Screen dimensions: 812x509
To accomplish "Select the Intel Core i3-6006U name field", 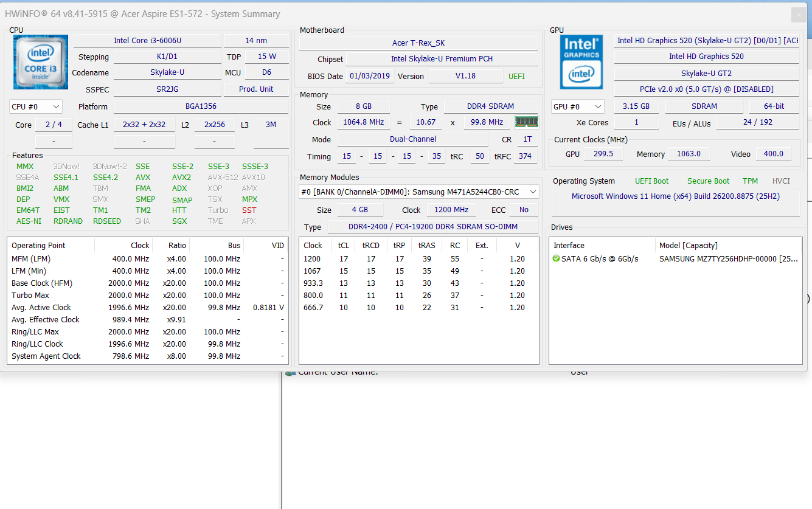I will tap(147, 41).
